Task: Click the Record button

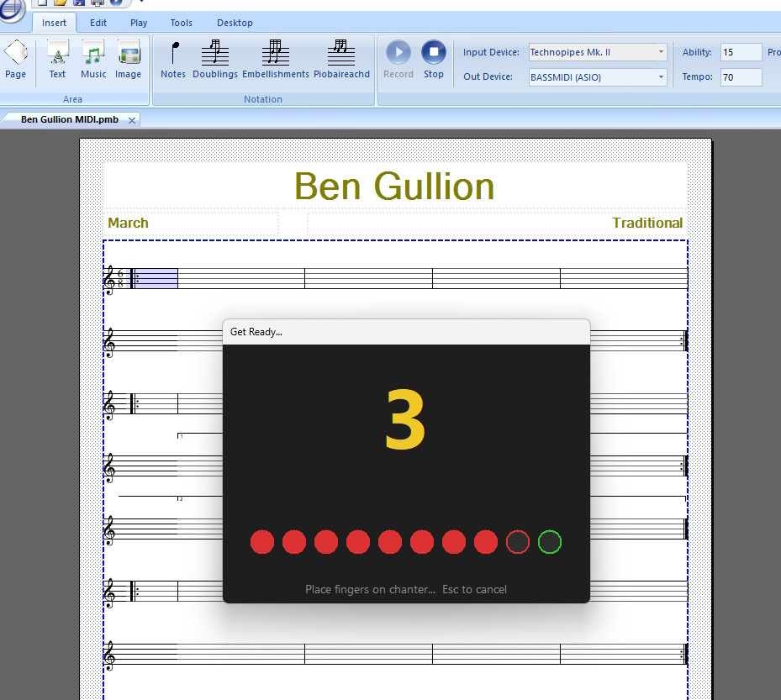Action: pyautogui.click(x=398, y=60)
